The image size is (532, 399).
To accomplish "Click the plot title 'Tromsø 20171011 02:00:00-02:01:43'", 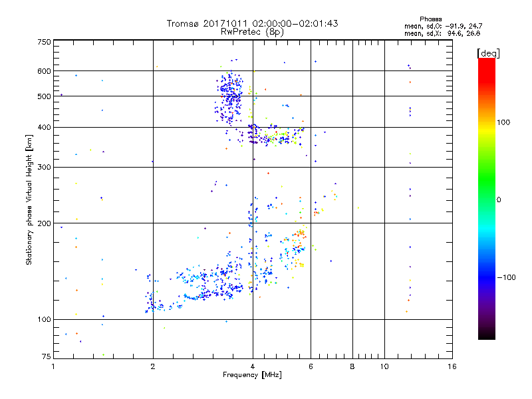I will pos(252,23).
